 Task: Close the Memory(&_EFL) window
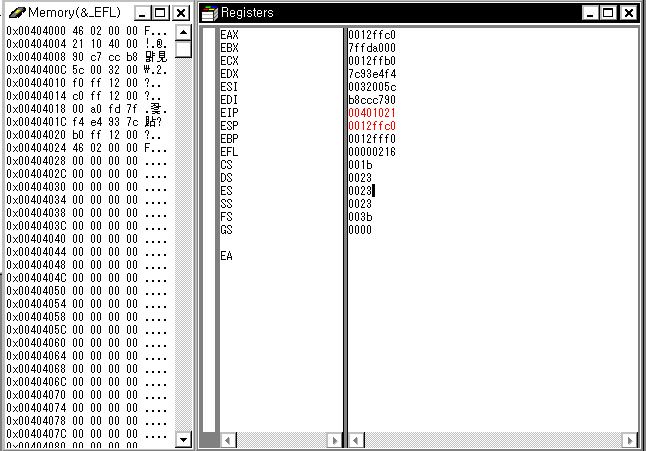181,13
